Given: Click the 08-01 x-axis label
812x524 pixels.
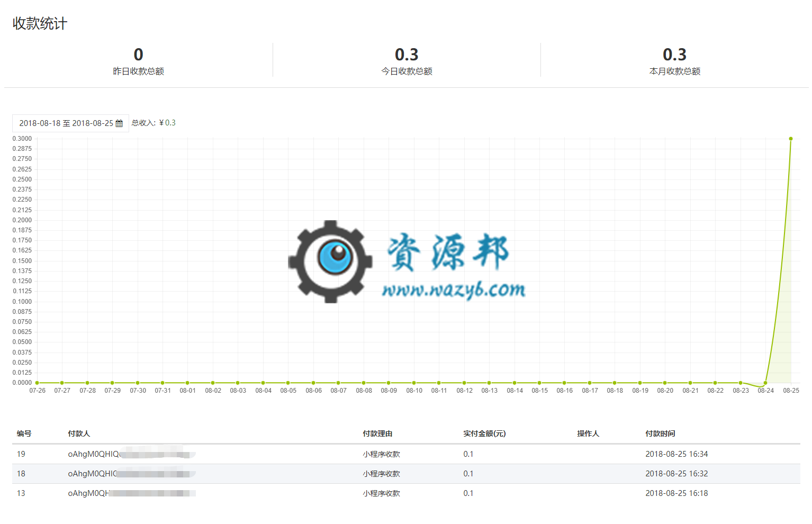Looking at the screenshot, I should 187,391.
